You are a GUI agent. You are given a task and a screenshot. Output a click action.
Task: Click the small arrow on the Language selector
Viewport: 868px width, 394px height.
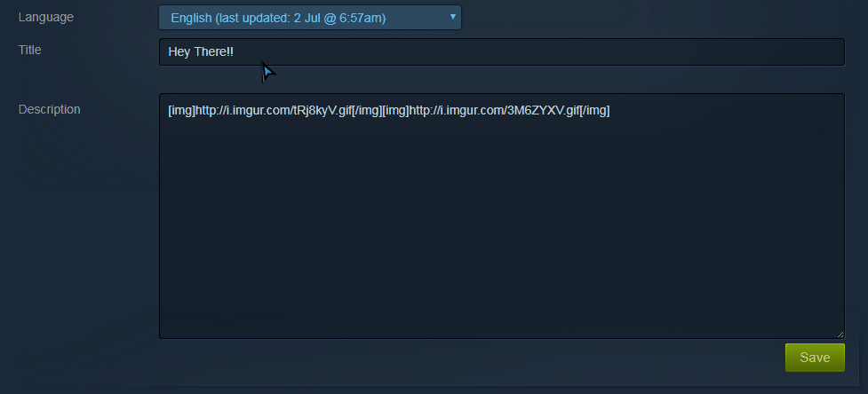452,17
